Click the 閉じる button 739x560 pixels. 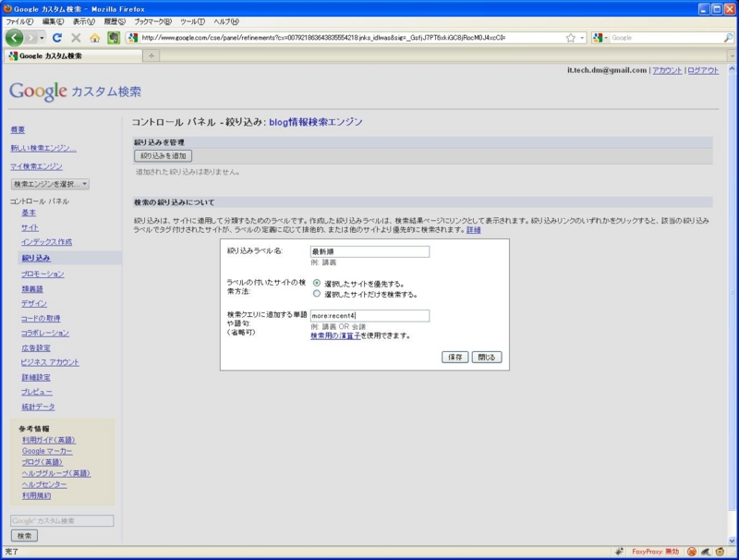(x=487, y=357)
